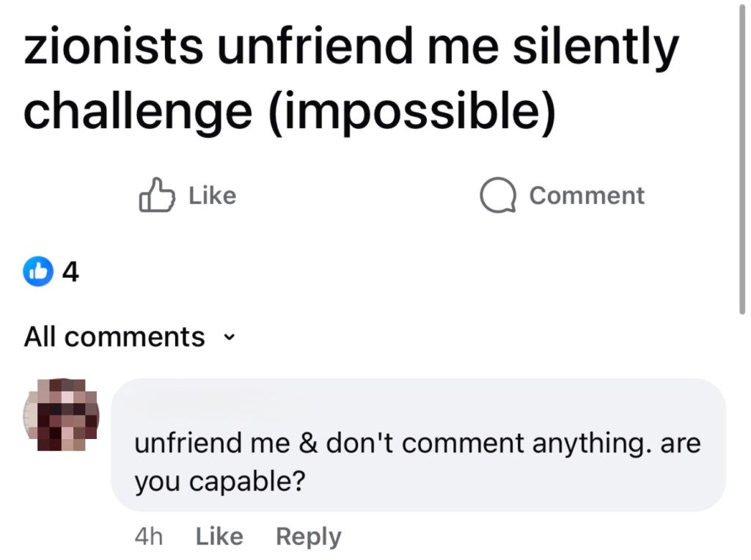Screen dimensions: 751x560
Task: Open the "All comments" sort filter label
Action: (x=114, y=337)
